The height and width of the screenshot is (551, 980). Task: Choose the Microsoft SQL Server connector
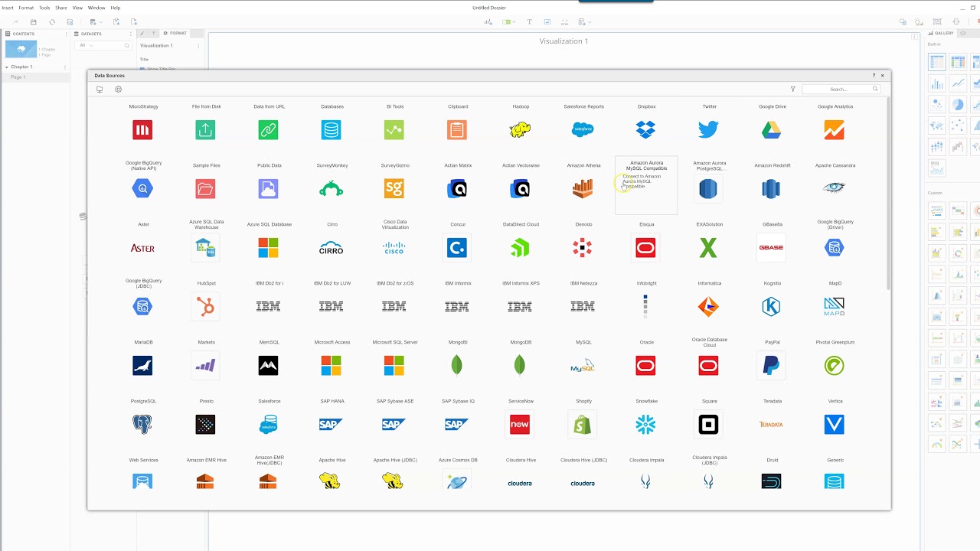(394, 366)
